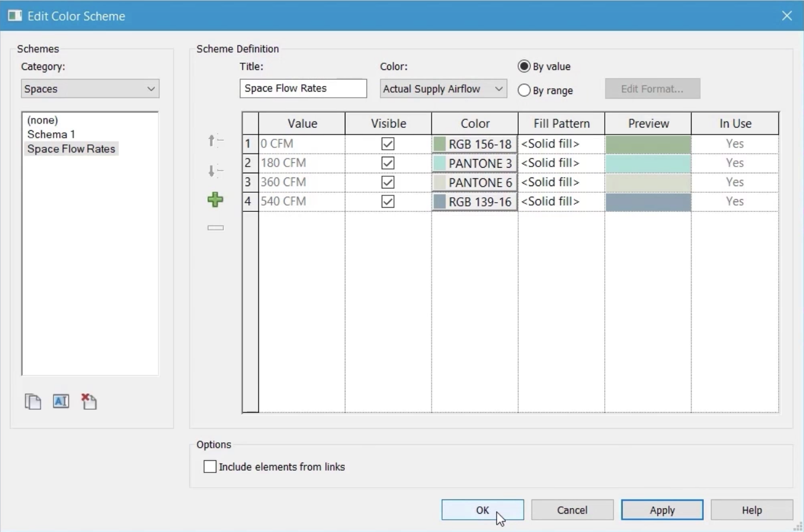Click the blue-gray preview for 540 CFM

(648, 201)
